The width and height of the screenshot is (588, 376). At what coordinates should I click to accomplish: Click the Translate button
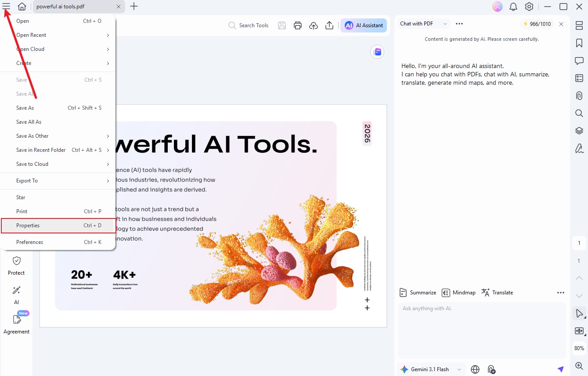[497, 293]
